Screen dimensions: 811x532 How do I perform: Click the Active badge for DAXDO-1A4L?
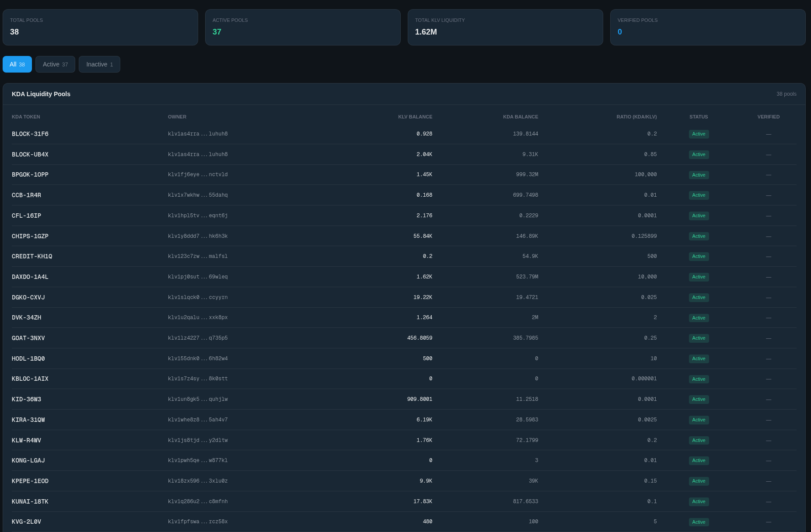point(699,277)
